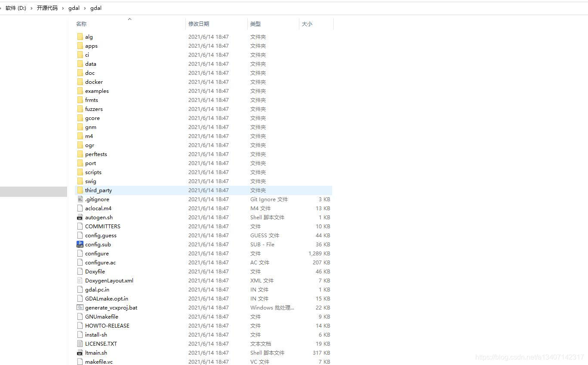Select the gcore folder icon
This screenshot has width=588, height=365.
80,118
